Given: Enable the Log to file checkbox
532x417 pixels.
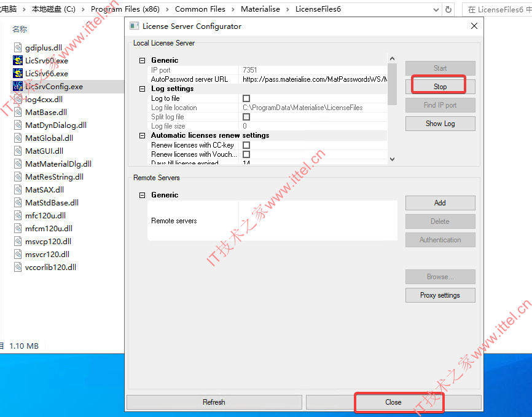Looking at the screenshot, I should click(x=246, y=98).
